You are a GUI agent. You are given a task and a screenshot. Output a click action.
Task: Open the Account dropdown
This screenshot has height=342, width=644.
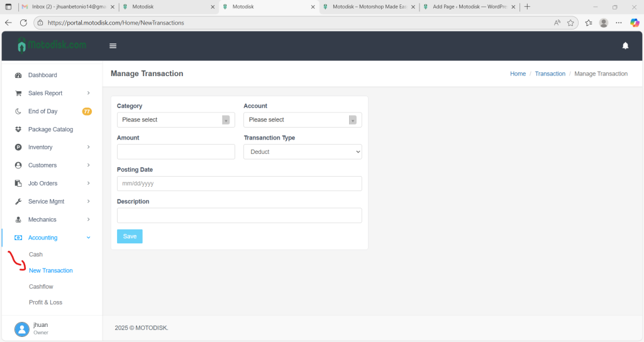302,120
